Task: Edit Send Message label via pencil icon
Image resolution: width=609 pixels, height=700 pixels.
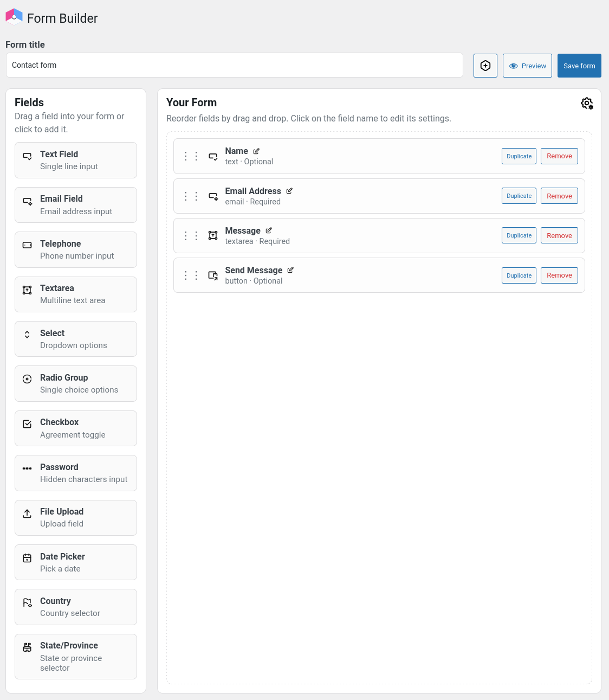Action: [x=290, y=269]
